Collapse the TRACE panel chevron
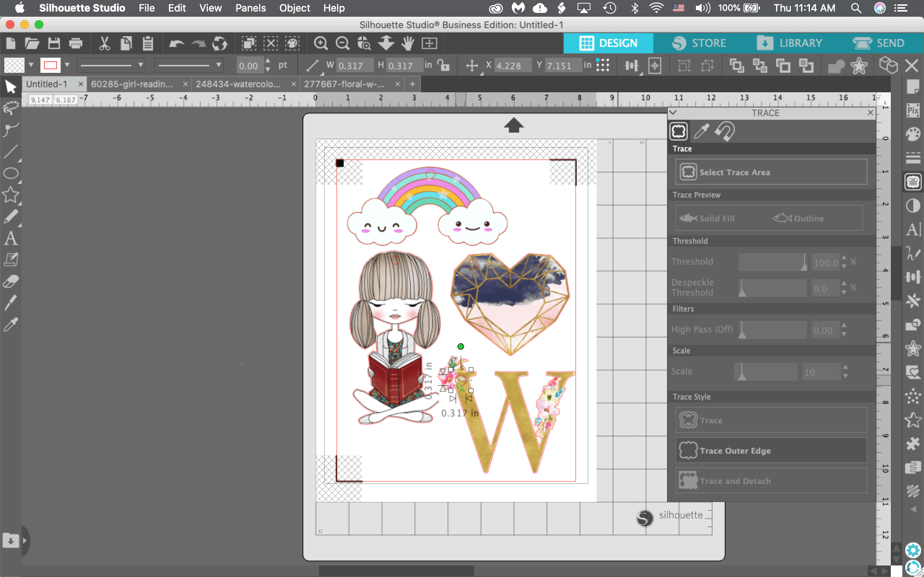Image resolution: width=924 pixels, height=577 pixels. click(x=673, y=113)
